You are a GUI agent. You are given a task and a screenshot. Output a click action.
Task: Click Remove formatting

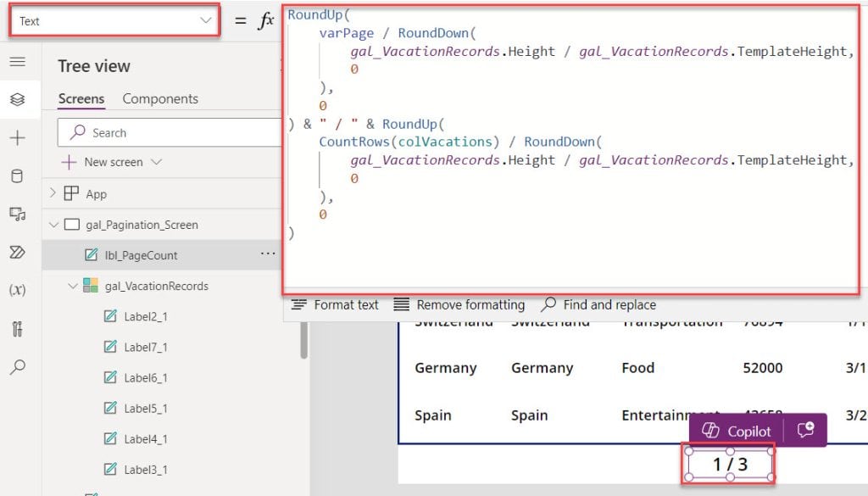tap(459, 305)
